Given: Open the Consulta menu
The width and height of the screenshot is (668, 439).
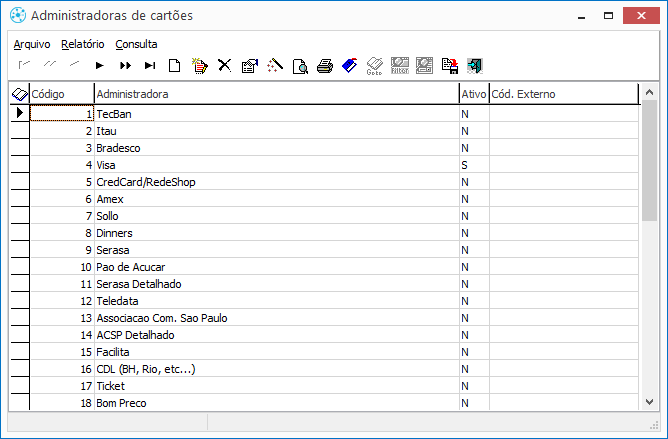Looking at the screenshot, I should [x=136, y=44].
